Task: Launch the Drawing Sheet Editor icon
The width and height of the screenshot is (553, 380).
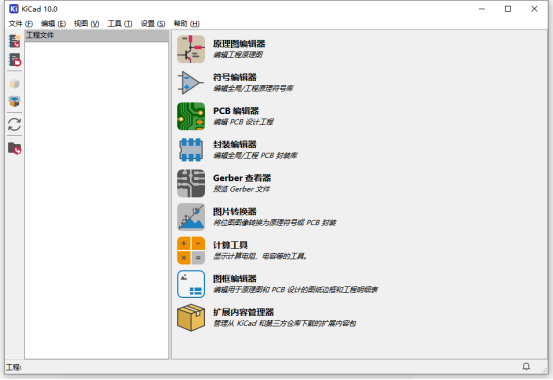Action: click(x=191, y=284)
